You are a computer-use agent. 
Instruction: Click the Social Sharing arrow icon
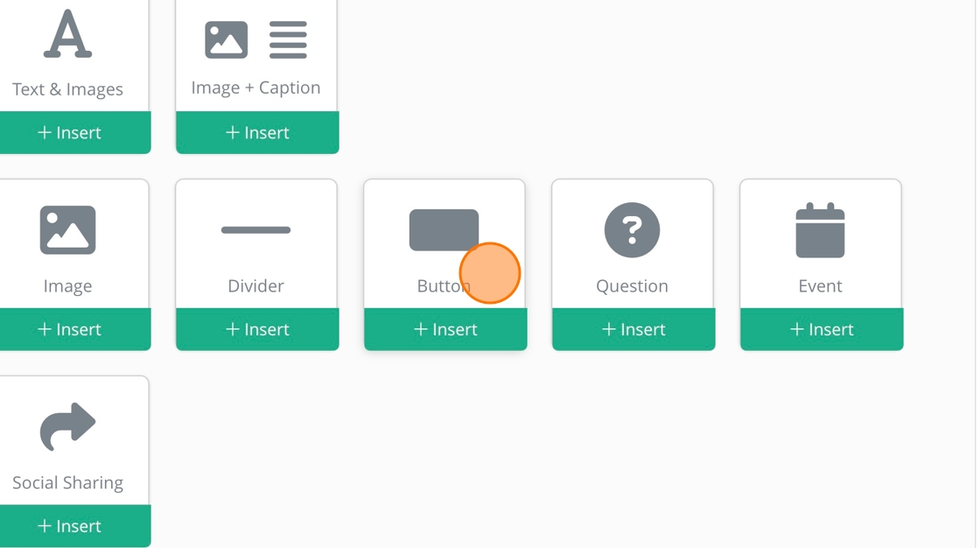click(x=67, y=425)
